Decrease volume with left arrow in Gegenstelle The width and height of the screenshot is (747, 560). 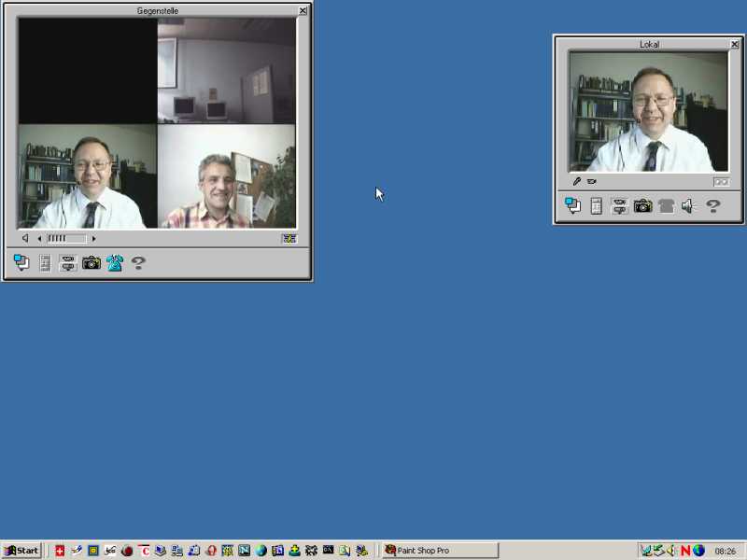pyautogui.click(x=39, y=239)
